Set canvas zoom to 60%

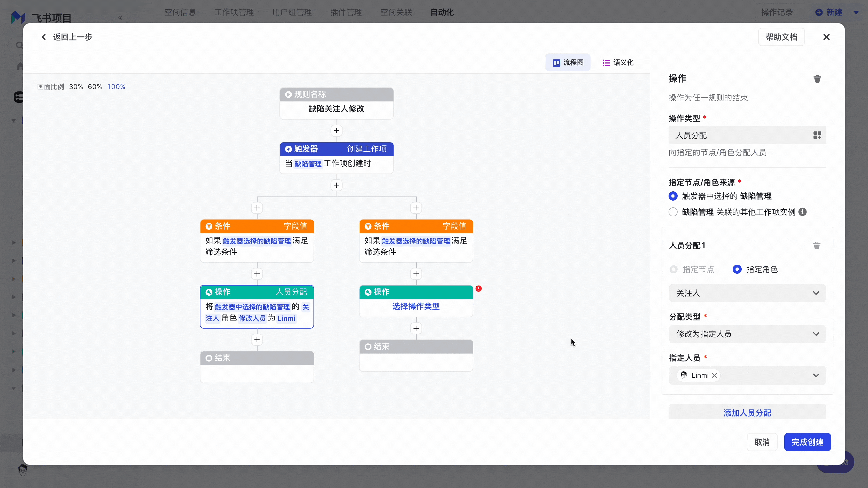[x=95, y=86]
